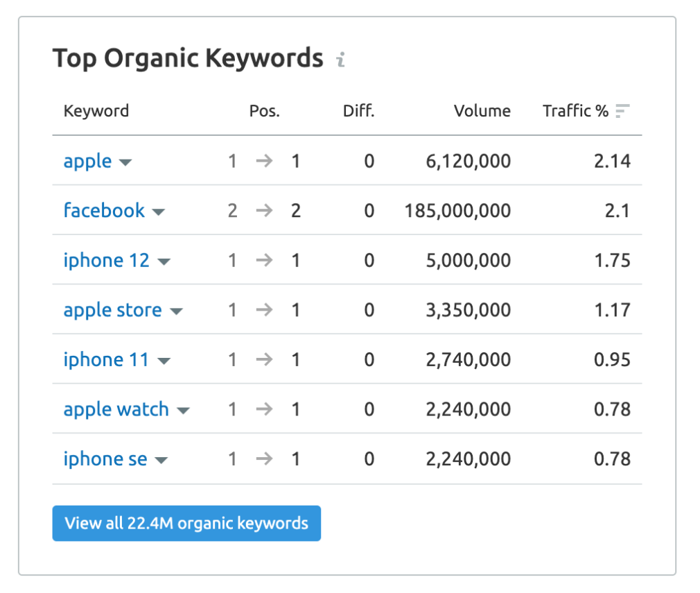This screenshot has width=700, height=593.
Task: Expand the dropdown next to apple keyword
Action: pyautogui.click(x=125, y=162)
